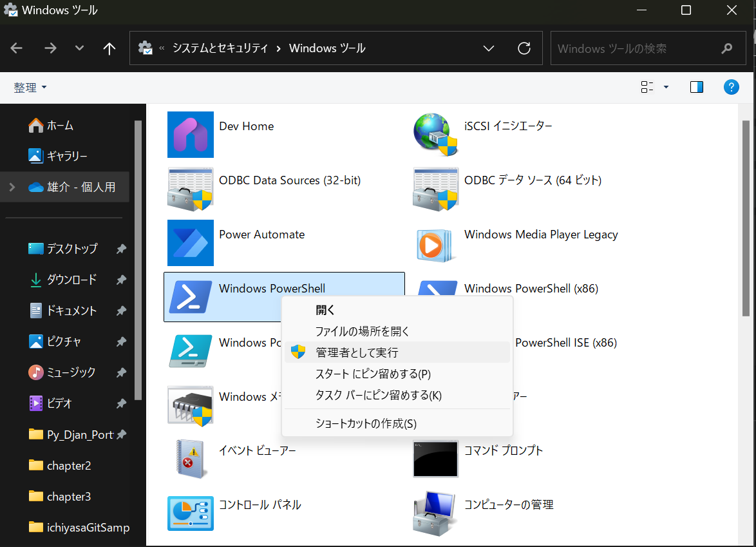The height and width of the screenshot is (547, 756).
Task: Open Power Automate
Action: [261, 235]
